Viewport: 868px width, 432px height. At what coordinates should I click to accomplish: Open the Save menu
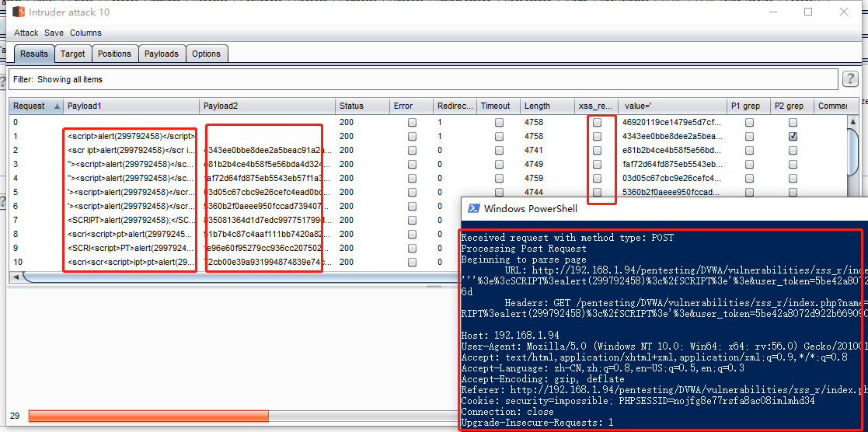coord(54,33)
